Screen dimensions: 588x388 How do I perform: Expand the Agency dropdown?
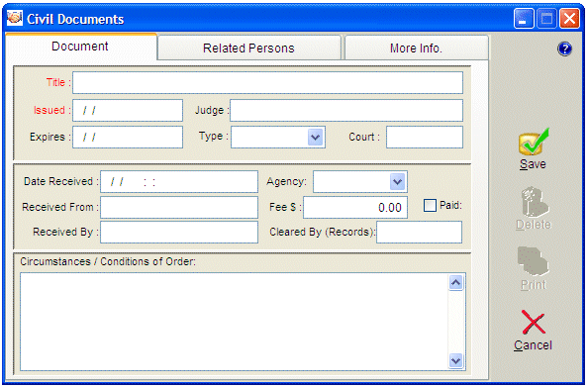[398, 182]
